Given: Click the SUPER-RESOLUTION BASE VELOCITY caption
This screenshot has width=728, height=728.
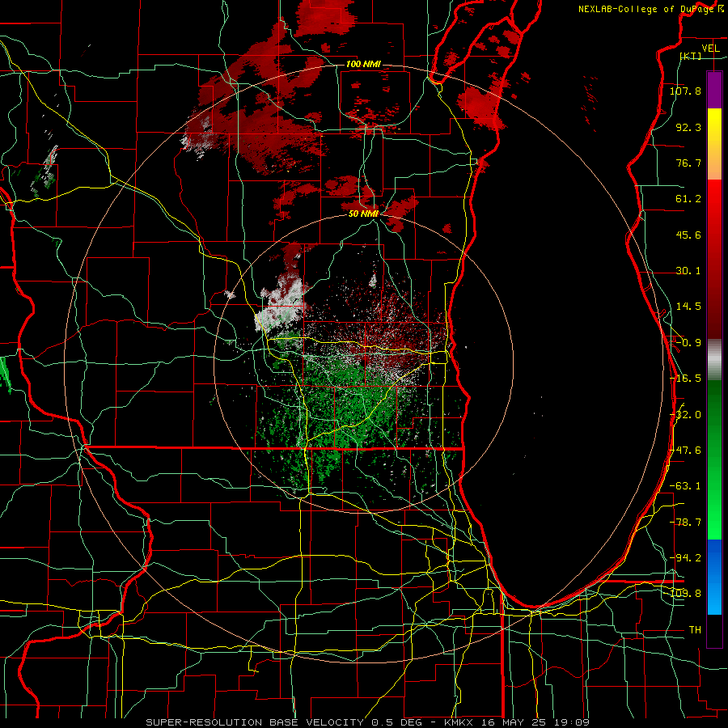Looking at the screenshot, I should tap(256, 722).
